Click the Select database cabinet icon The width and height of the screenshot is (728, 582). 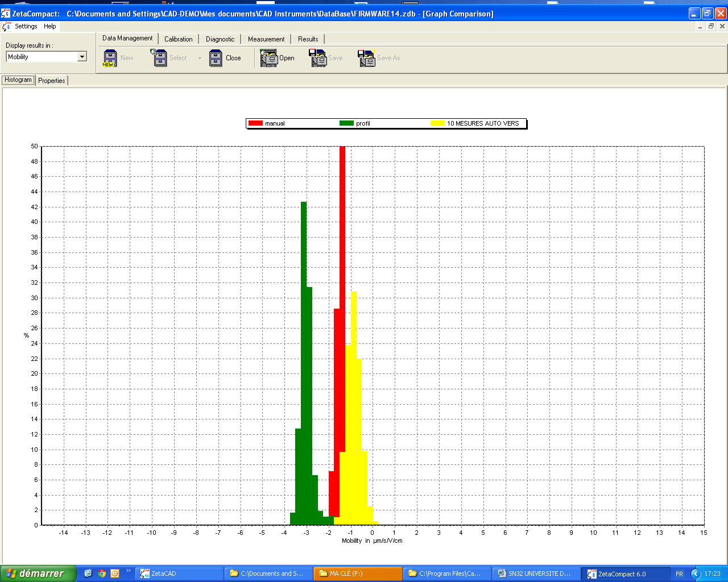159,58
